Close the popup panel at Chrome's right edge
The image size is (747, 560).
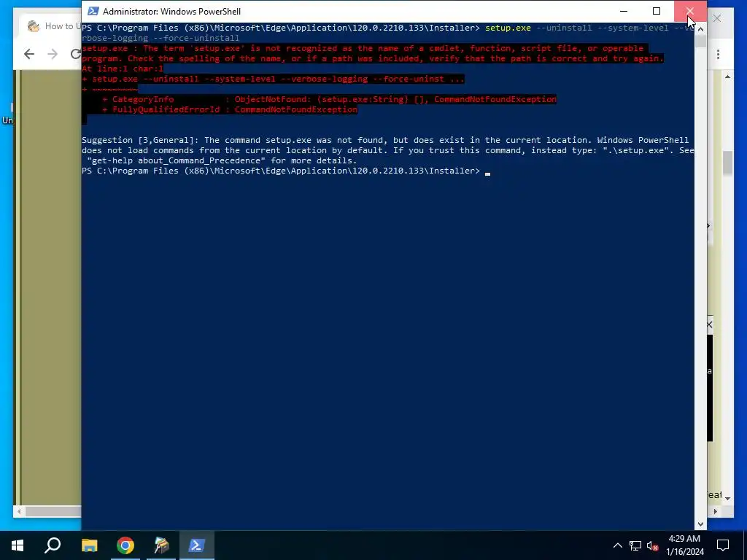709,324
